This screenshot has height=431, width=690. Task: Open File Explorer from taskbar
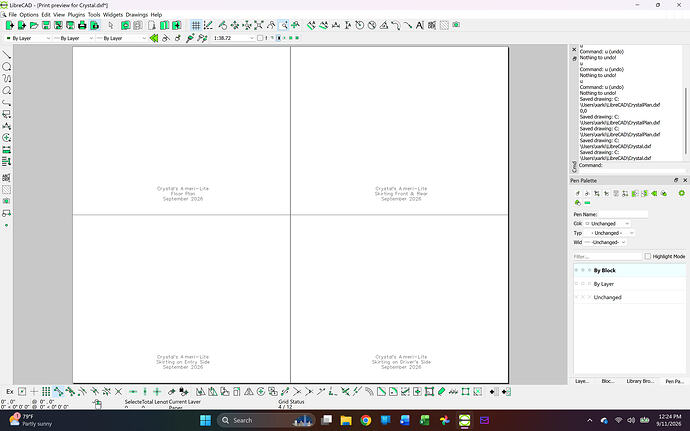346,420
